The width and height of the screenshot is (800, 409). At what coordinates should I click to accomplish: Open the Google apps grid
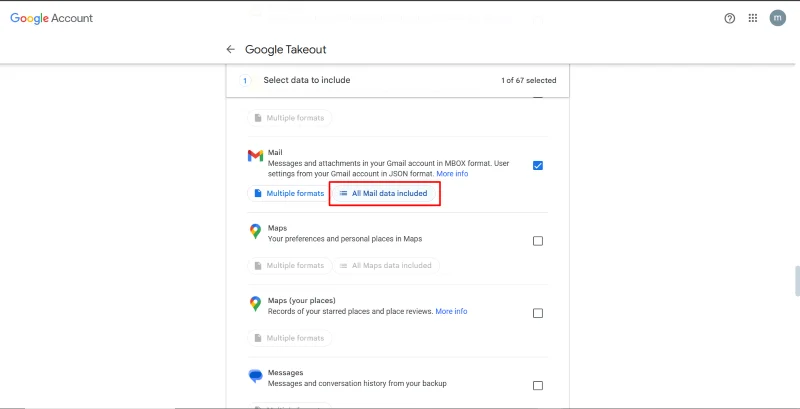753,18
